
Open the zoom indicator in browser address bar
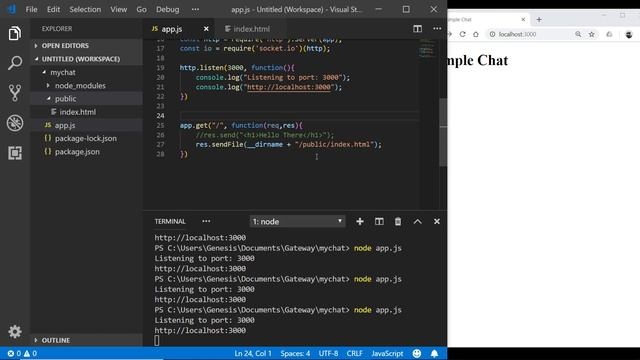[x=578, y=34]
